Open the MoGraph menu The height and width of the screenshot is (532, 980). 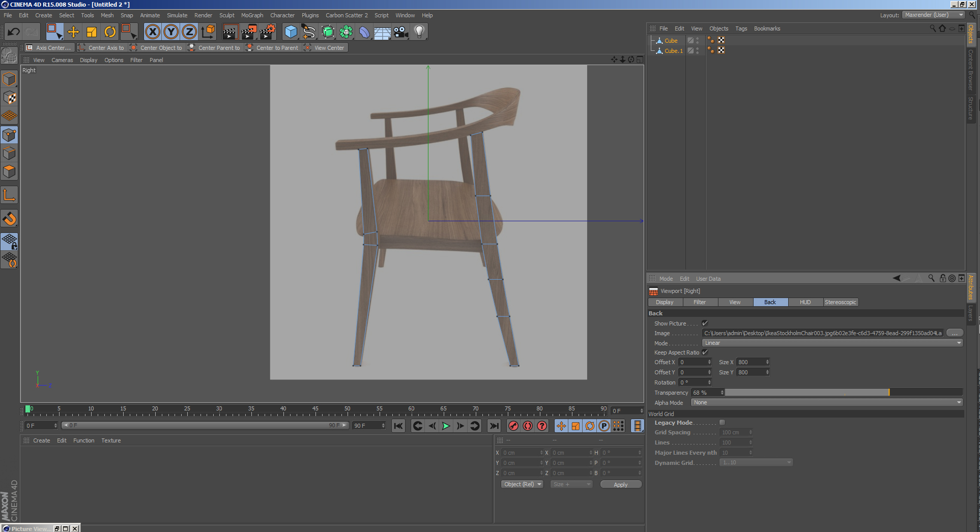point(252,15)
